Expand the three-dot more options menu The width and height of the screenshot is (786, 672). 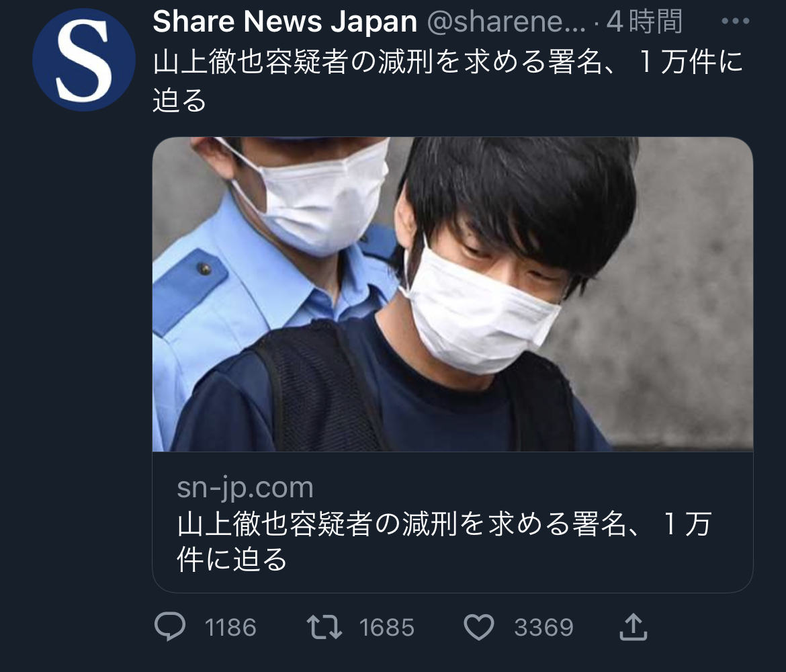click(x=736, y=21)
